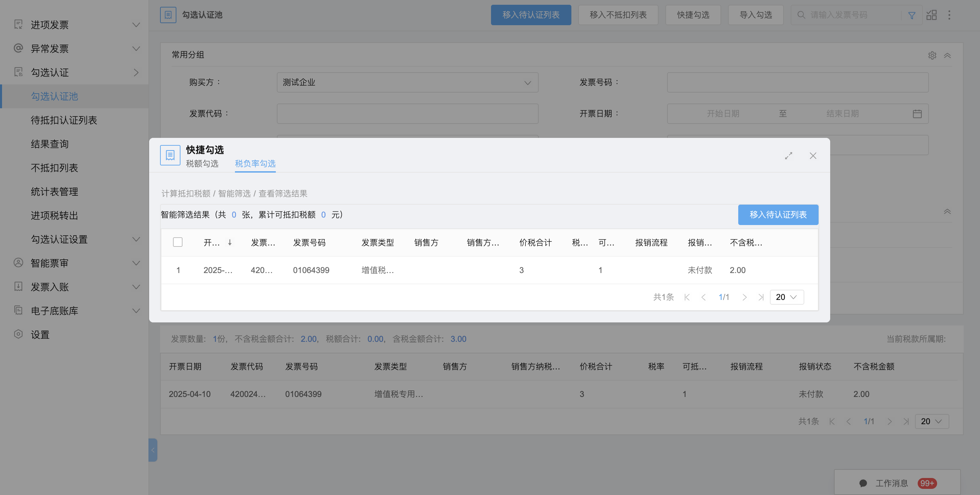This screenshot has height=495, width=980.
Task: Click the 智能票审 sidebar icon
Action: (18, 263)
